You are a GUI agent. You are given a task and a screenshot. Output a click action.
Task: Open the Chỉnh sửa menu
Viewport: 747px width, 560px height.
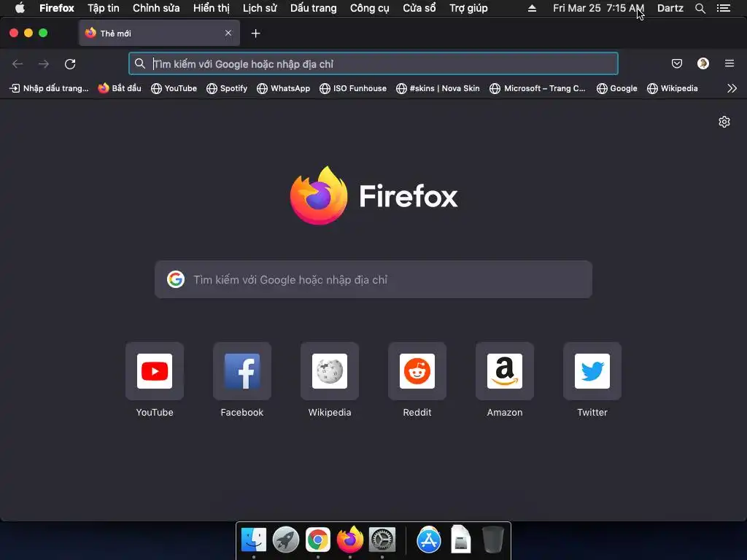156,8
